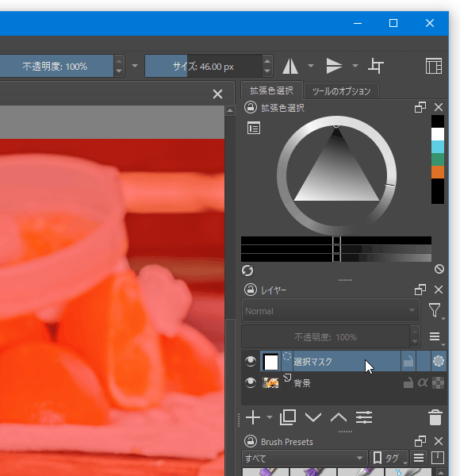Select the 背景 layer row
This screenshot has width=460, height=476.
click(x=343, y=383)
